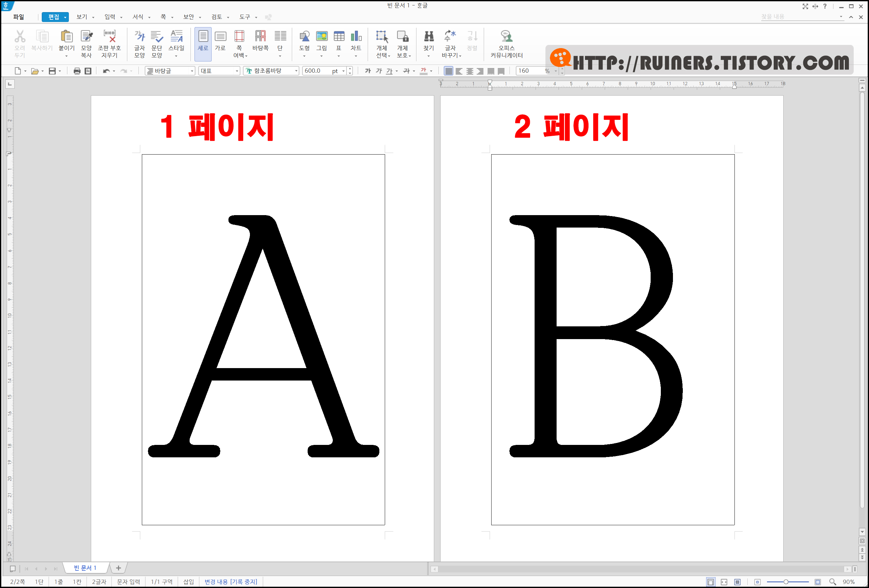Viewport: 869px width, 588px height.
Task: Expand the 대표 language dropdown
Action: click(x=237, y=71)
